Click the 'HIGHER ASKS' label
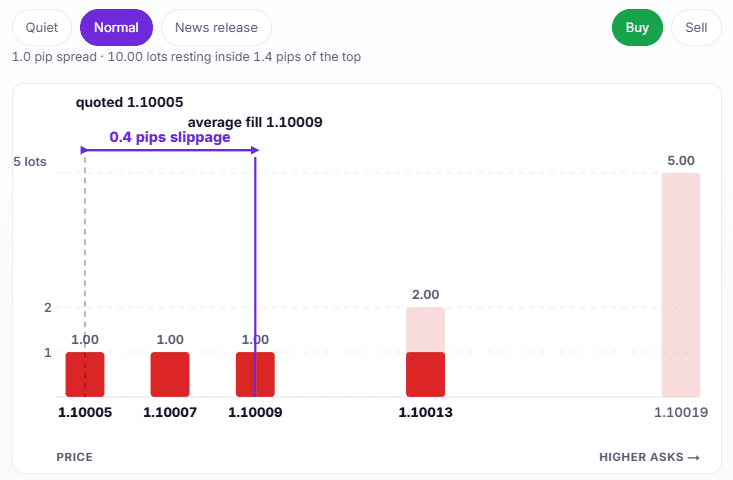The height and width of the screenshot is (480, 733). tap(649, 457)
